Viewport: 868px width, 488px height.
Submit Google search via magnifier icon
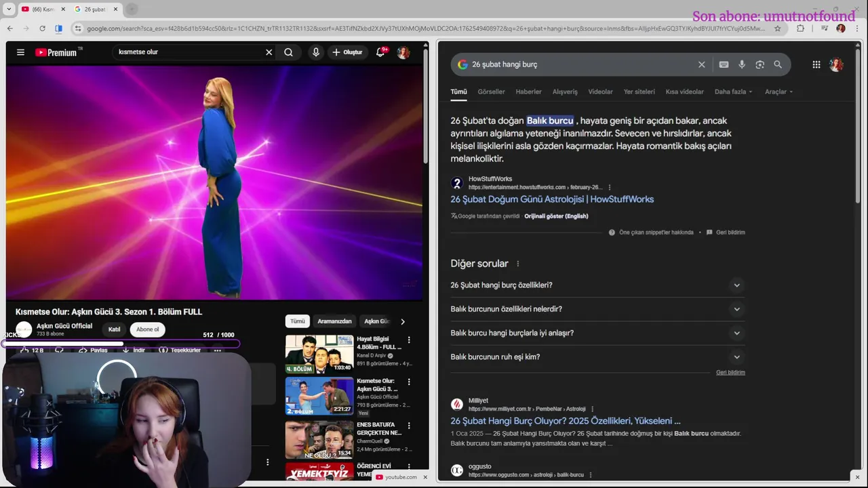pos(778,64)
